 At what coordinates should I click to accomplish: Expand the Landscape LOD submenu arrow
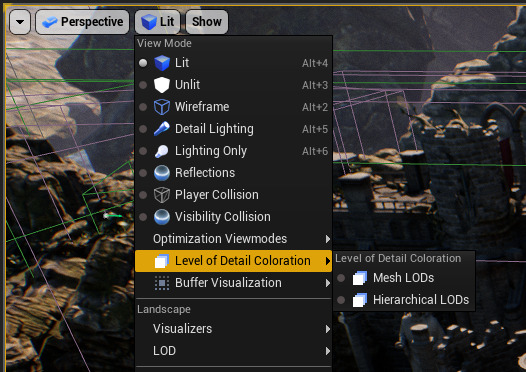coord(328,351)
